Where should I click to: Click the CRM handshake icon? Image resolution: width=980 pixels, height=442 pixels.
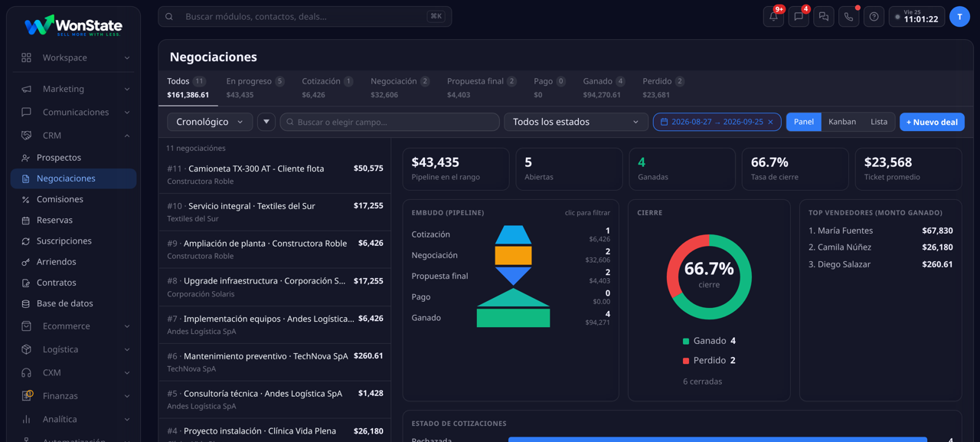[26, 136]
